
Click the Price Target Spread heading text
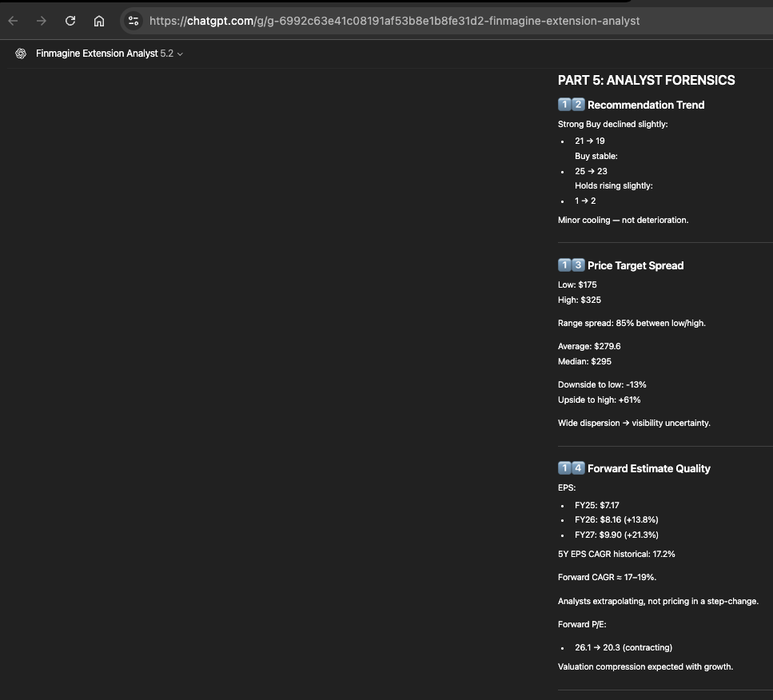tap(636, 265)
